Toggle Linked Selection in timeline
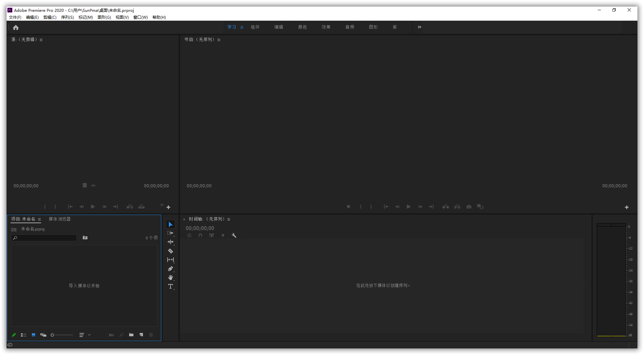This screenshot has height=355, width=644. pyautogui.click(x=212, y=235)
